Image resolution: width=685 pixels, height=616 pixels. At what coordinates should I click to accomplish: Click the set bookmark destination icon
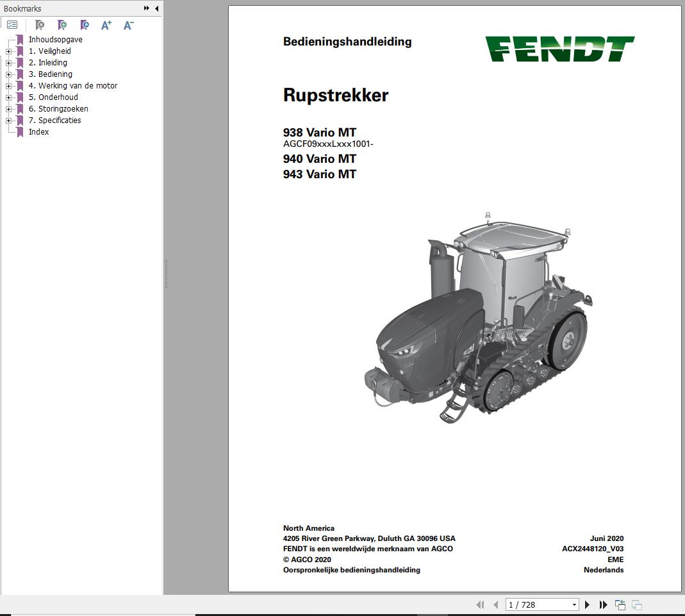[x=85, y=26]
